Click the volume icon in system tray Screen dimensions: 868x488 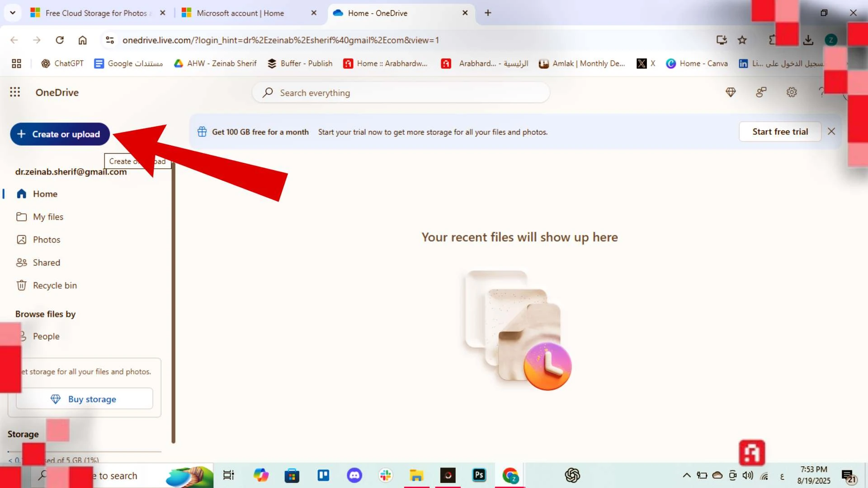pos(748,475)
